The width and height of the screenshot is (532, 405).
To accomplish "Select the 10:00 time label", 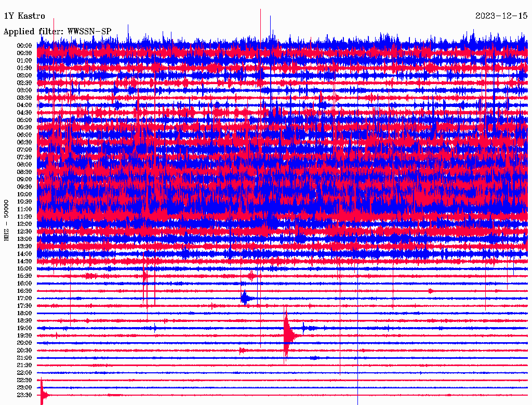I will 24,194.
